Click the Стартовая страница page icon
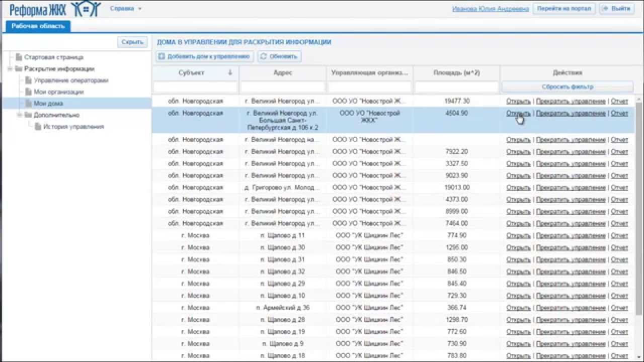The image size is (644, 362). coord(19,57)
